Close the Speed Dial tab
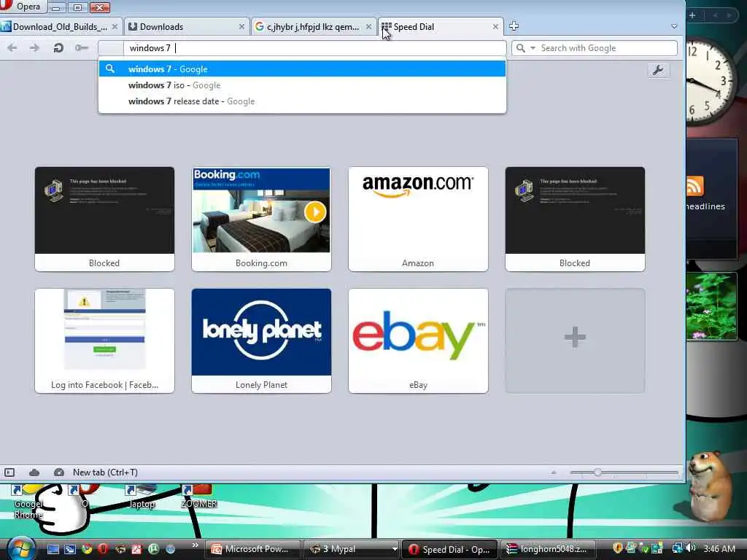This screenshot has width=747, height=560. (x=495, y=27)
